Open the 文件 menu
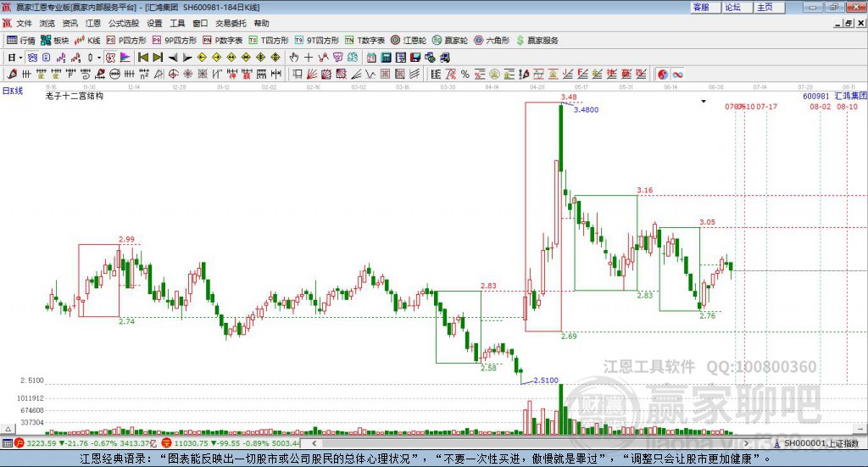868x467 pixels. tap(24, 23)
